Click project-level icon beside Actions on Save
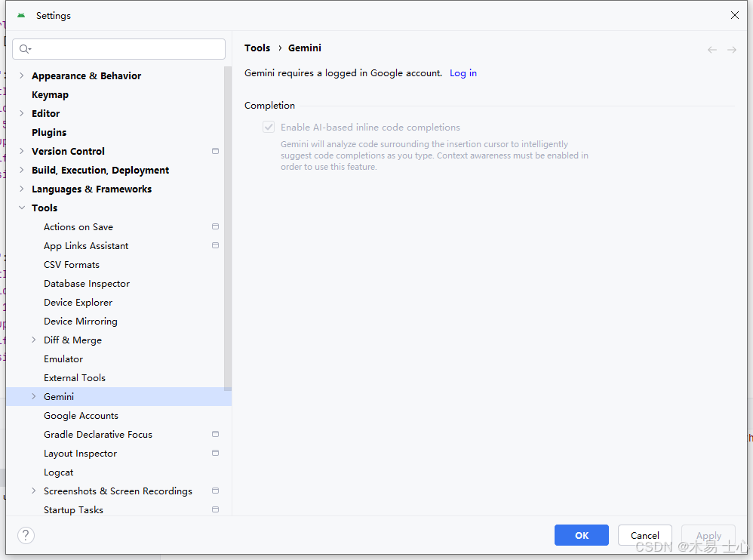753x560 pixels. [215, 226]
